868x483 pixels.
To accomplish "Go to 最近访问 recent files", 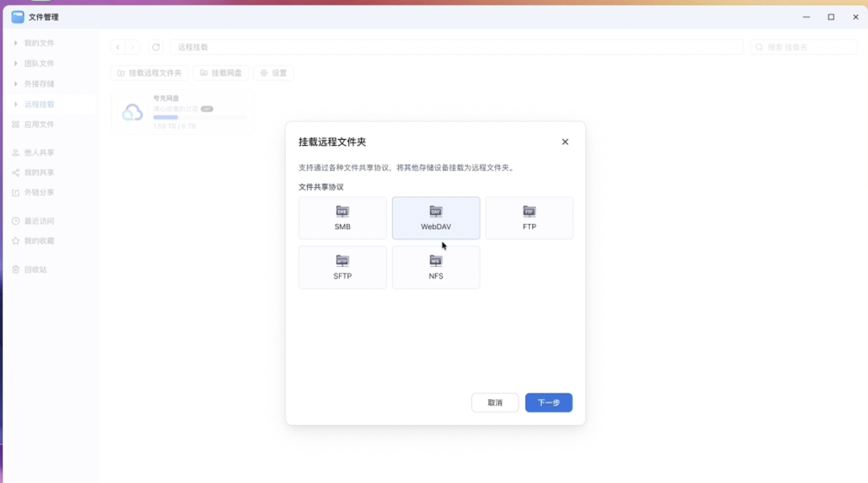I will (x=39, y=221).
